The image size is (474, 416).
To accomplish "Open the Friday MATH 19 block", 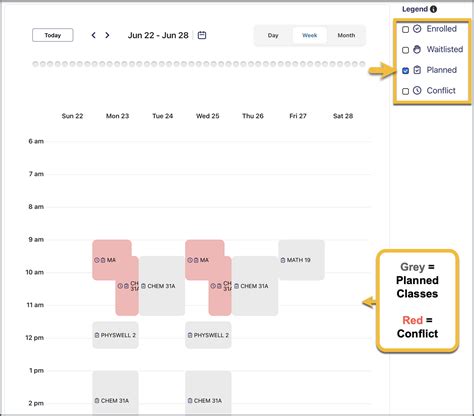I will coord(301,260).
